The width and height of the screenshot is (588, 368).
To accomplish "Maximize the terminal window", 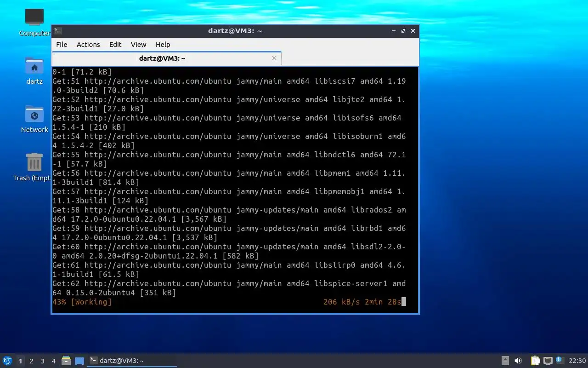I will [403, 31].
